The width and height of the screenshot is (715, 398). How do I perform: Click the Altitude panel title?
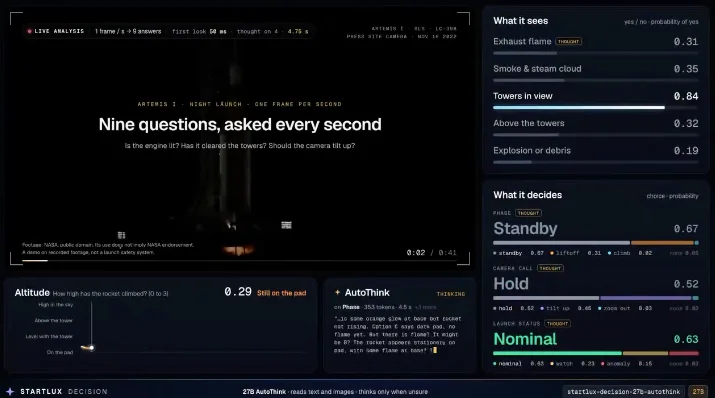click(32, 293)
